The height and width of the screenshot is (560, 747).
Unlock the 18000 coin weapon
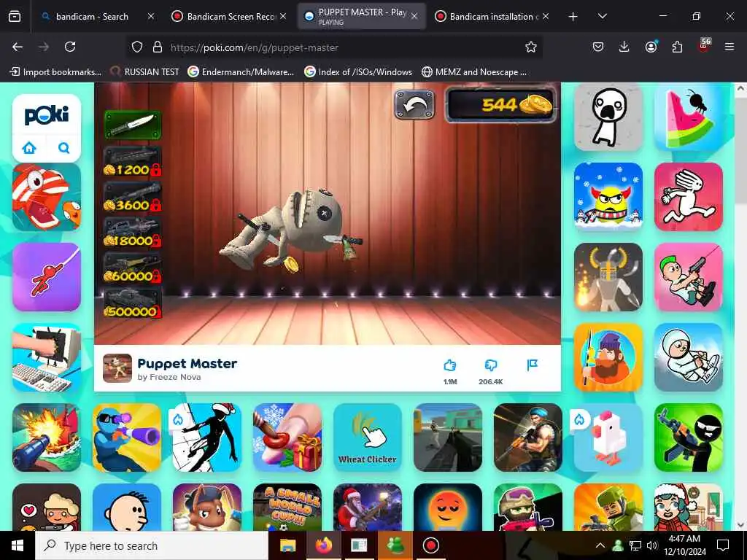click(x=133, y=233)
